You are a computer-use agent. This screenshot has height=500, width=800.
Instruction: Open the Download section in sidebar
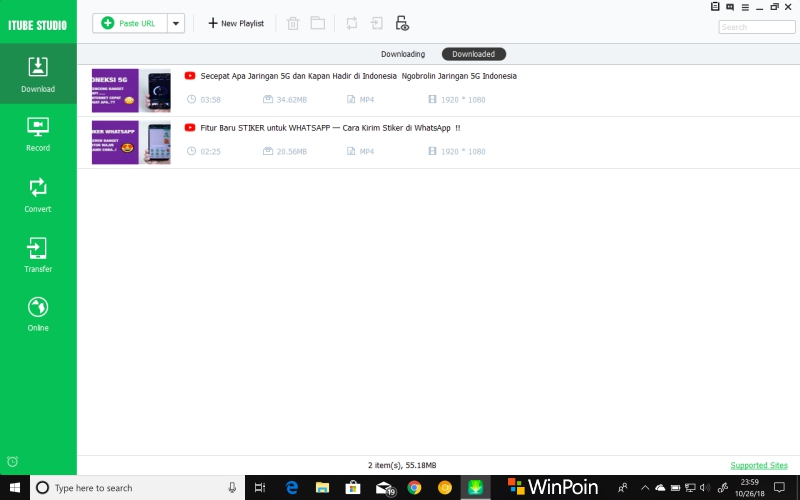coord(38,74)
